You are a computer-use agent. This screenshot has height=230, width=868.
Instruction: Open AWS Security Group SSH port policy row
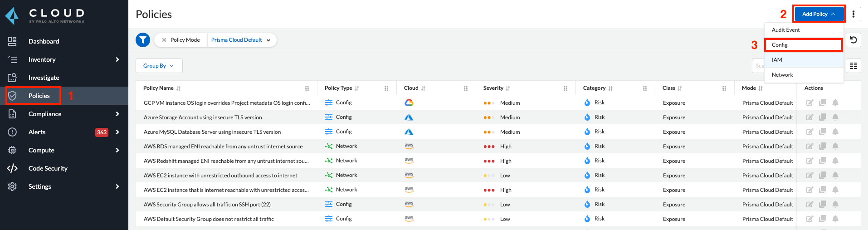tap(207, 205)
